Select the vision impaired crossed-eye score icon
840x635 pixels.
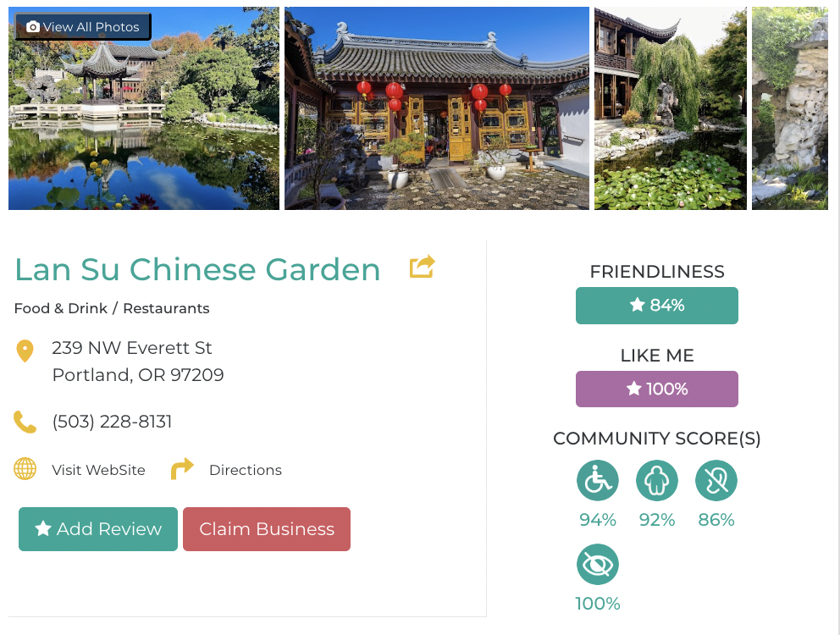click(597, 564)
